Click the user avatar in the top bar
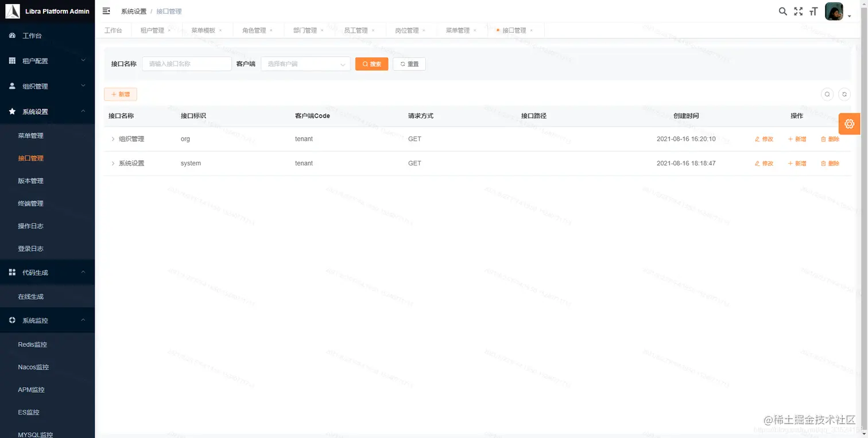 click(x=834, y=11)
